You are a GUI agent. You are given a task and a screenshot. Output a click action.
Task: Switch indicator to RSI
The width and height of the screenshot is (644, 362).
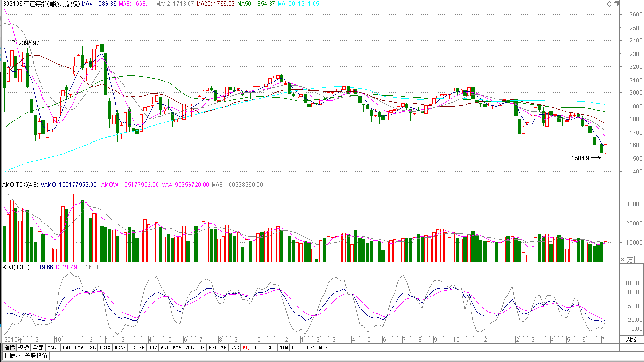(x=213, y=347)
